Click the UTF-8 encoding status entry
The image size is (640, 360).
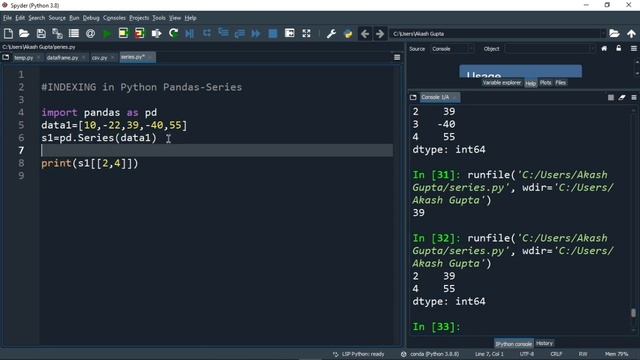click(527, 354)
